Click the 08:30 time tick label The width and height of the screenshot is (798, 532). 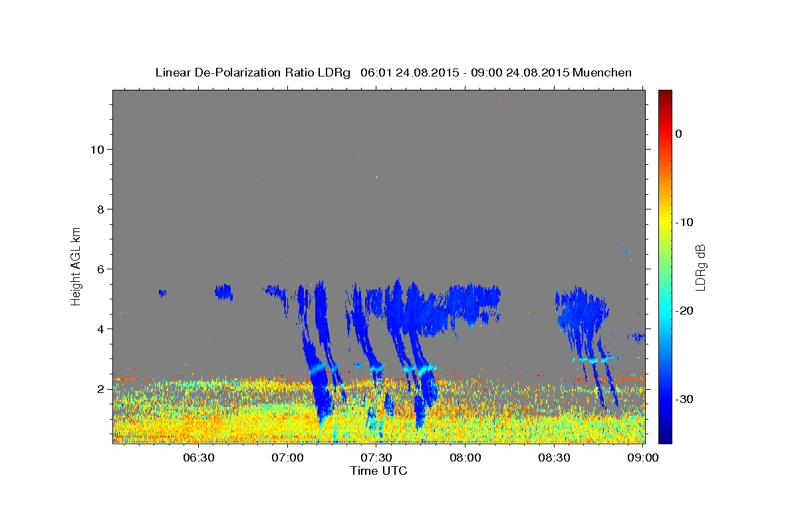point(554,458)
